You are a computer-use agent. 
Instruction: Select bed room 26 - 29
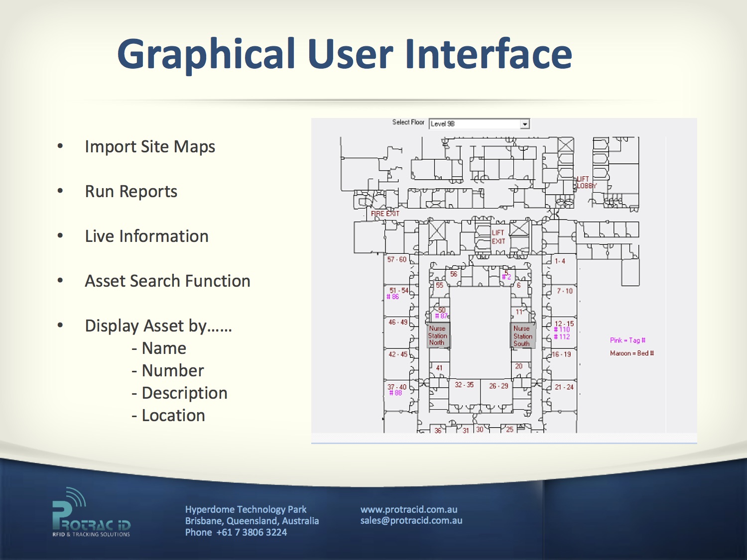(x=498, y=386)
